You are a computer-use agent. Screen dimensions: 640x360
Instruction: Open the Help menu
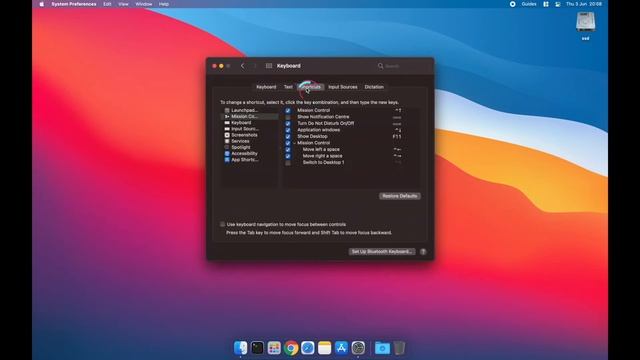pyautogui.click(x=164, y=4)
